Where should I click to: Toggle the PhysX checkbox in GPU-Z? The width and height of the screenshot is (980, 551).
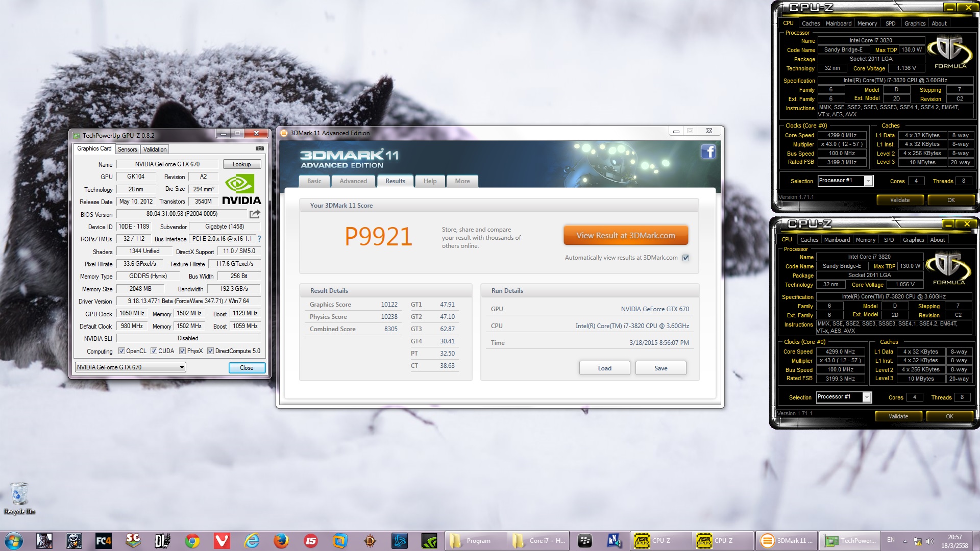click(182, 351)
